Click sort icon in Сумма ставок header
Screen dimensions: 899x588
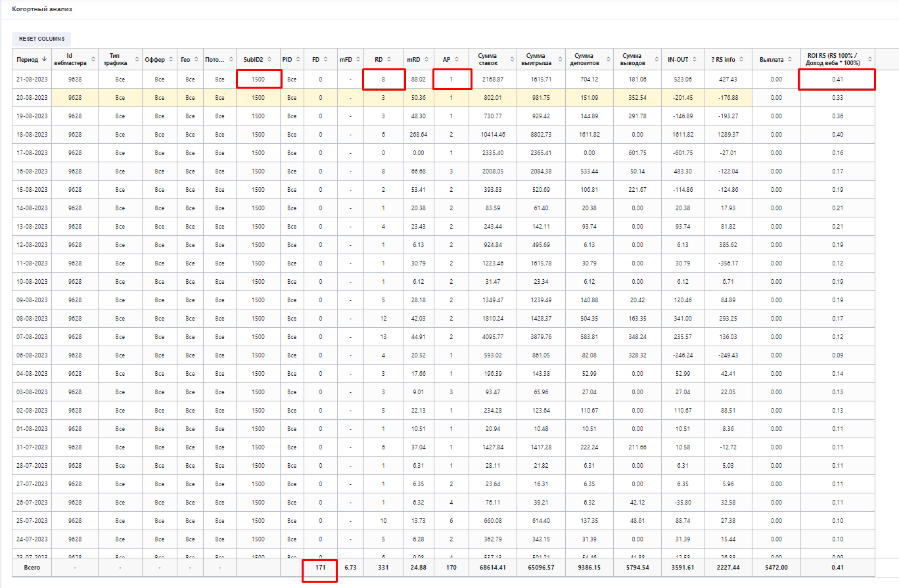[511, 59]
